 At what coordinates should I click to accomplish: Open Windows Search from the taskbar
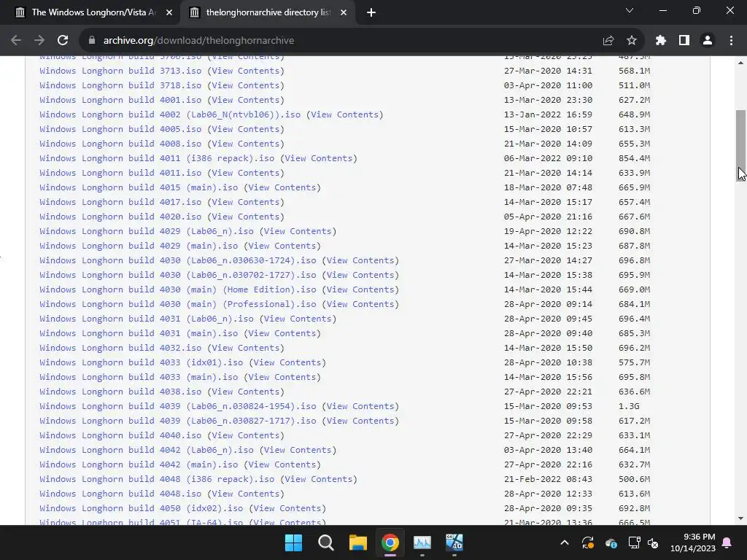pyautogui.click(x=326, y=542)
